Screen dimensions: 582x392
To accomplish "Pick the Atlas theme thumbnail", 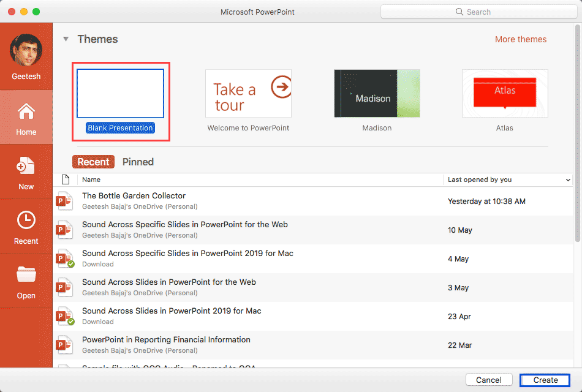I will [x=505, y=93].
